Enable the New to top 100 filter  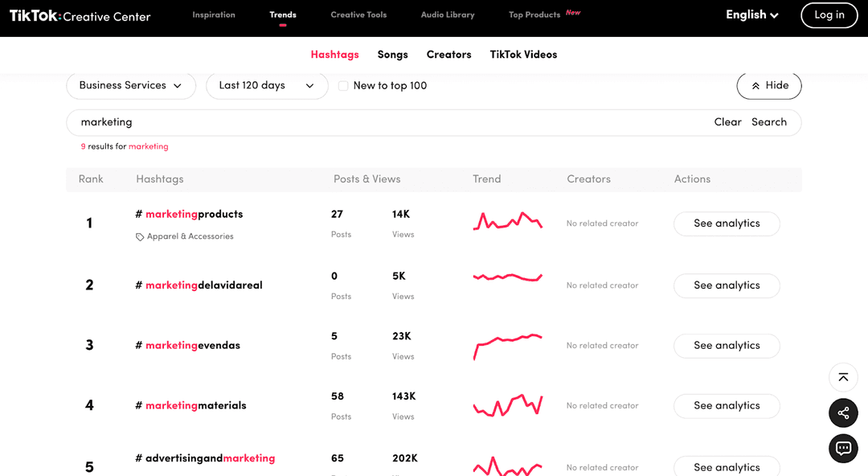point(342,85)
